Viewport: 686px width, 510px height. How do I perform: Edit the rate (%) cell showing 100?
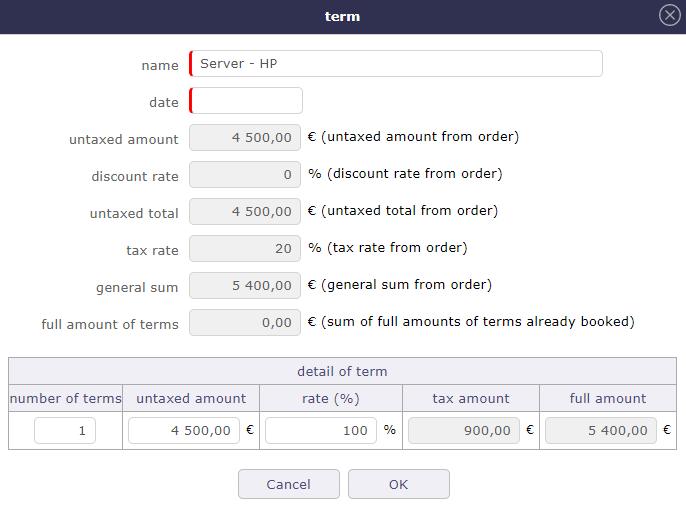(x=321, y=430)
